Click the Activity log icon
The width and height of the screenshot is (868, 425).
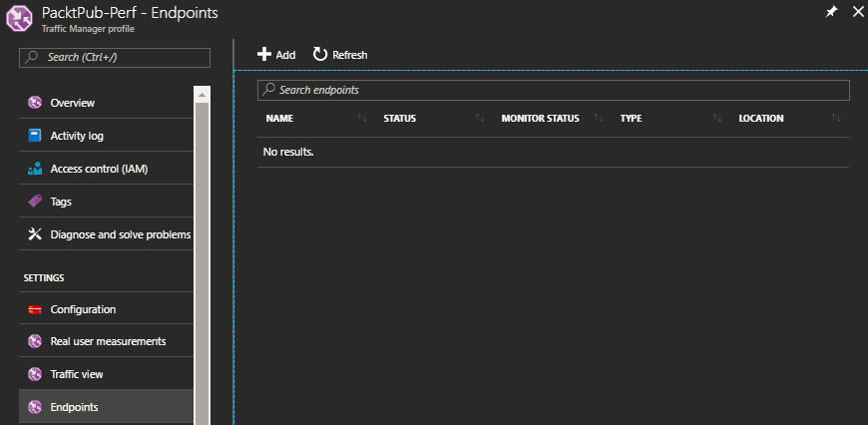(x=35, y=135)
